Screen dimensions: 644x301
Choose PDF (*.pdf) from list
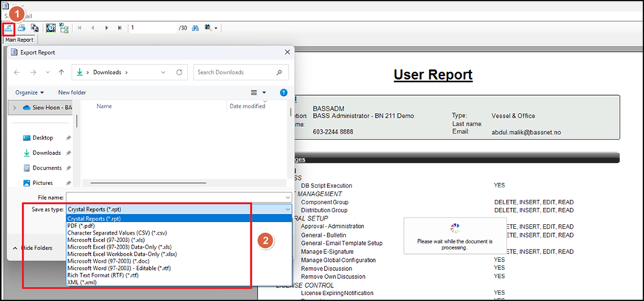click(x=179, y=225)
